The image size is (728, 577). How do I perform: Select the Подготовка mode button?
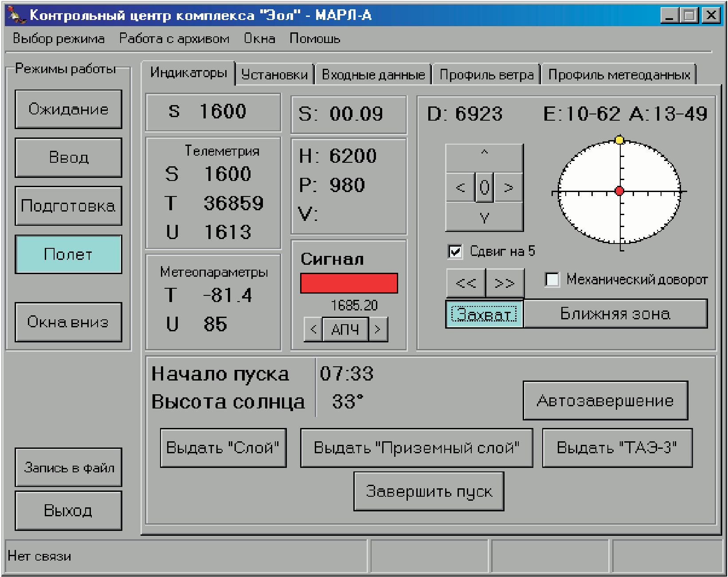pyautogui.click(x=68, y=206)
